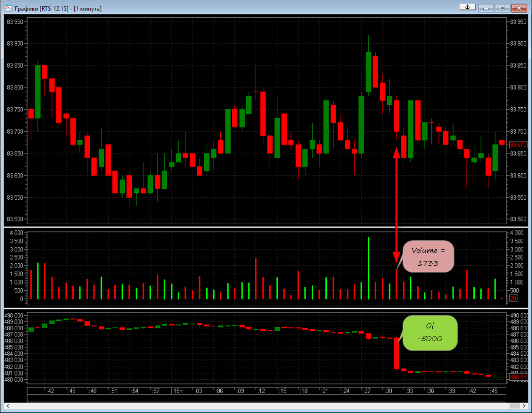Click the chart window icon in title bar
This screenshot has width=532, height=413.
(x=8, y=8)
